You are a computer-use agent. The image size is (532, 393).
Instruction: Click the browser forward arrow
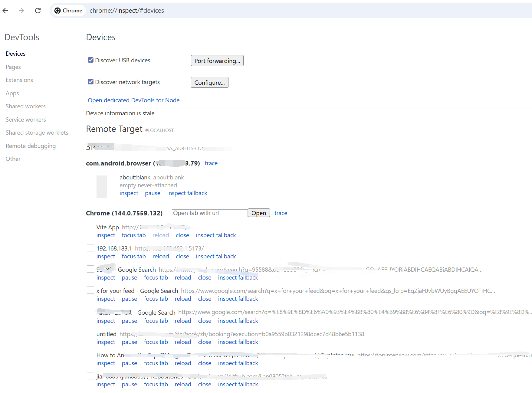21,11
